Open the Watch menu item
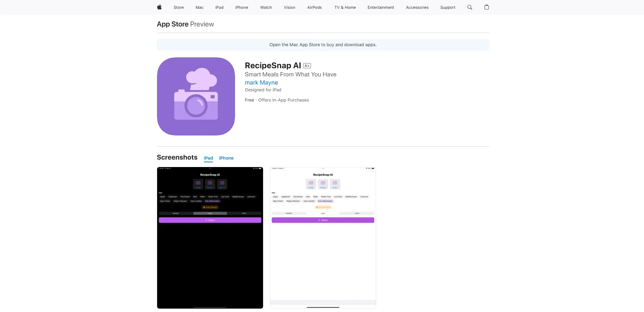 266,7
